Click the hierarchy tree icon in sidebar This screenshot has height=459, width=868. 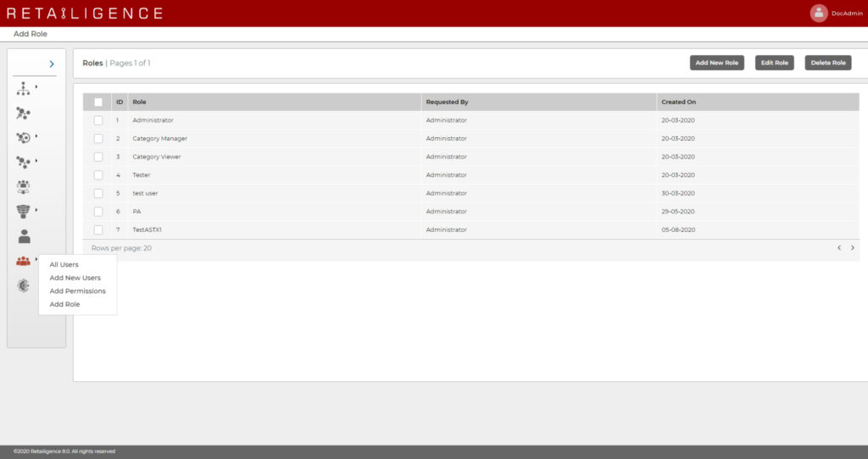tap(24, 88)
